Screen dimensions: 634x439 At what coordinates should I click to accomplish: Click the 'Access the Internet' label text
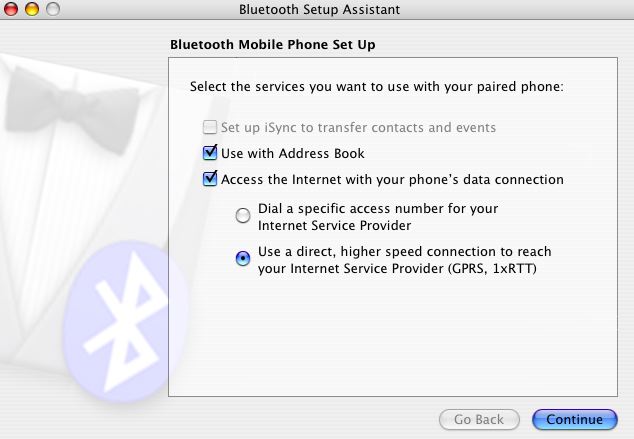click(x=392, y=180)
